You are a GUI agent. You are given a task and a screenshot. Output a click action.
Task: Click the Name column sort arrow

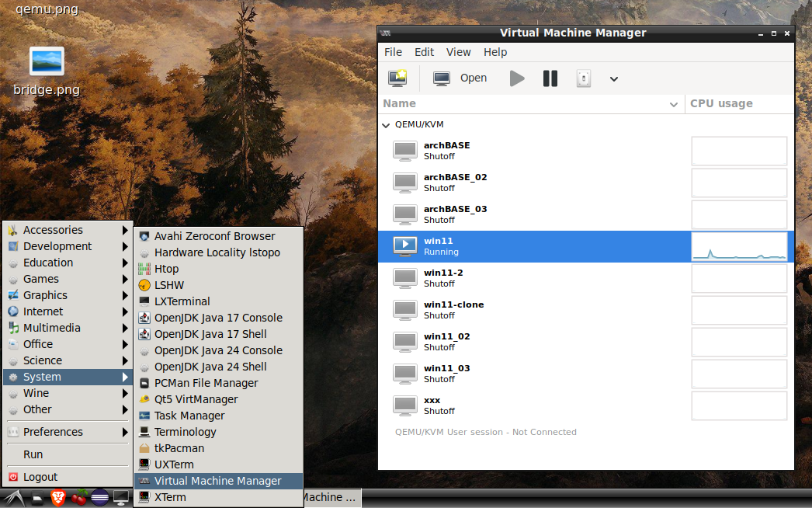[673, 104]
